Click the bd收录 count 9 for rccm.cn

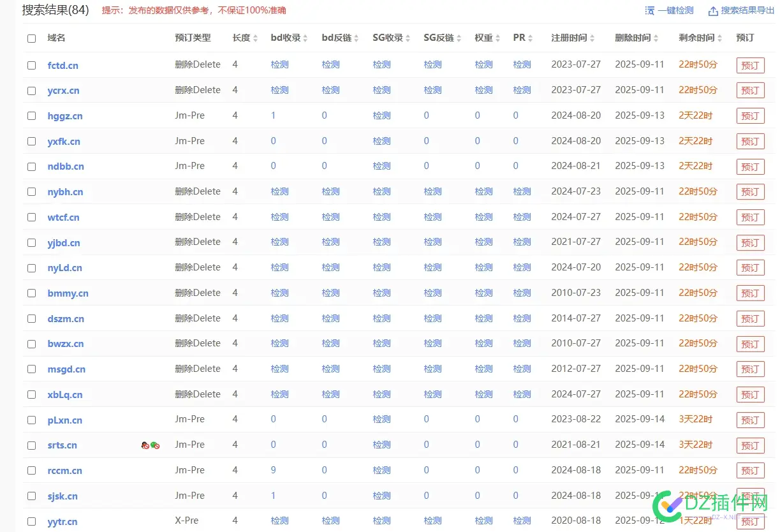tap(273, 470)
